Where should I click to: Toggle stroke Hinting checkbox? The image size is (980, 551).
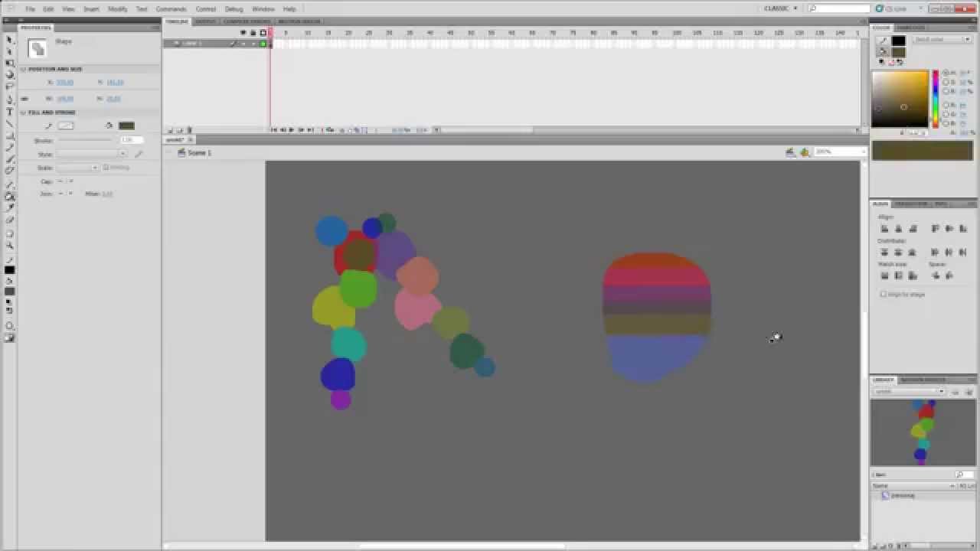[x=106, y=167]
